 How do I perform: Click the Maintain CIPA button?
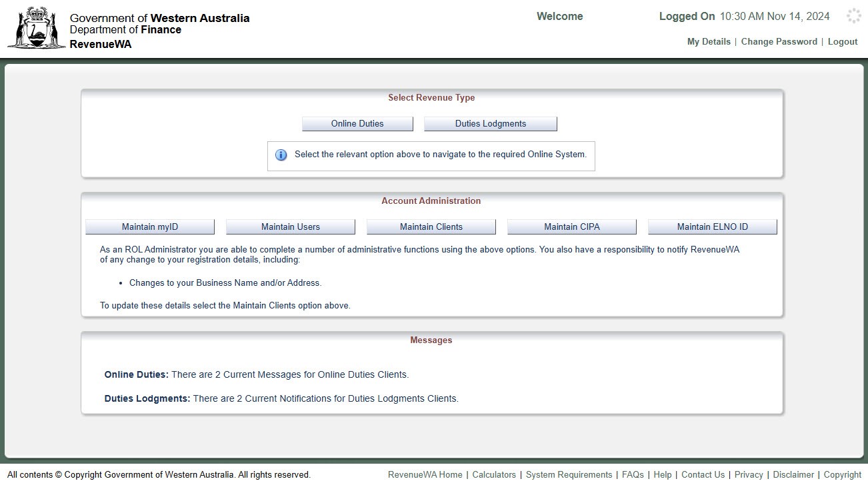[x=572, y=227]
